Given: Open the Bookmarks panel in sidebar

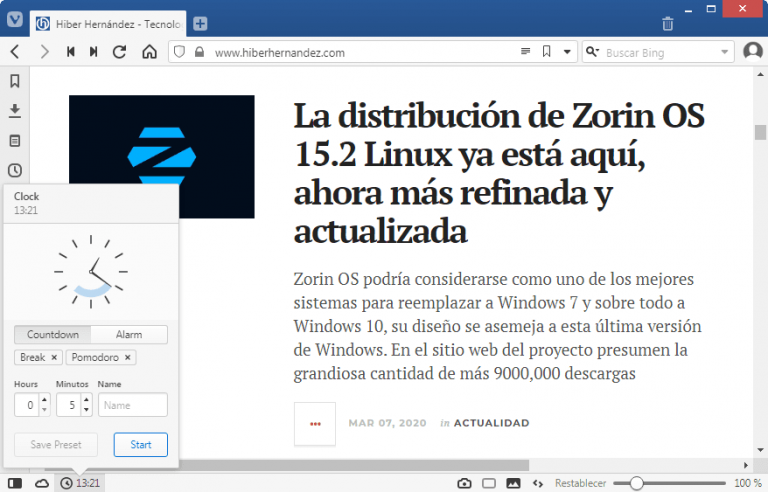Looking at the screenshot, I should pos(15,81).
